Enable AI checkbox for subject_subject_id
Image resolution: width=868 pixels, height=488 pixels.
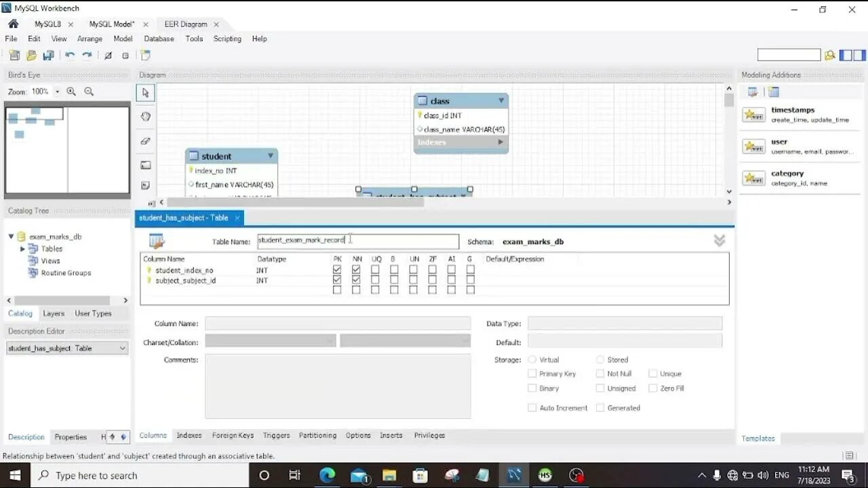coord(452,280)
